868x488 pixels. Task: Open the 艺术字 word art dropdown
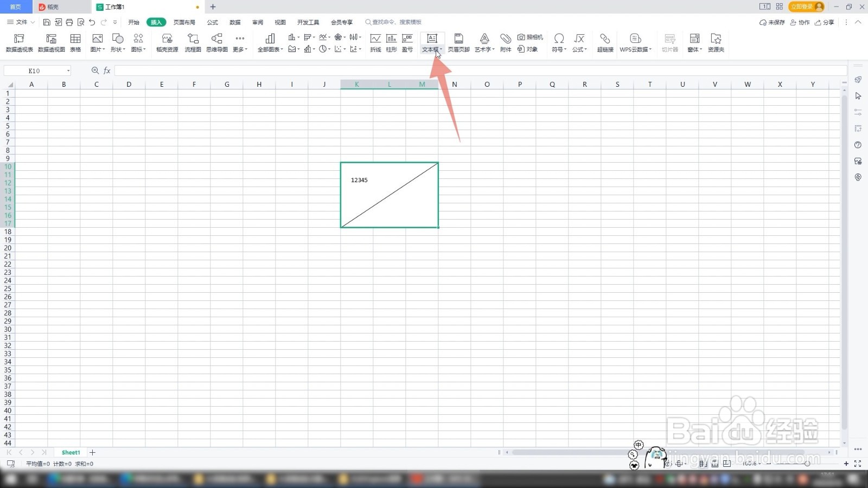(x=484, y=43)
